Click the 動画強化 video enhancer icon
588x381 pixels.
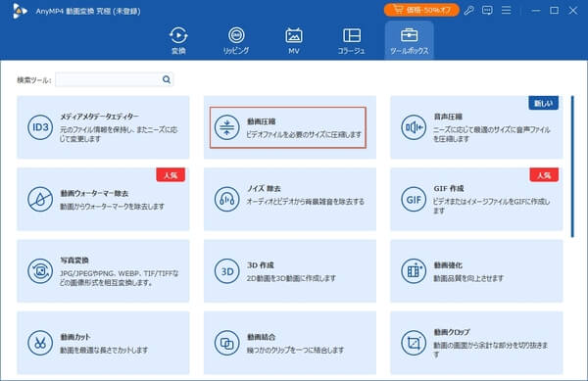(414, 271)
